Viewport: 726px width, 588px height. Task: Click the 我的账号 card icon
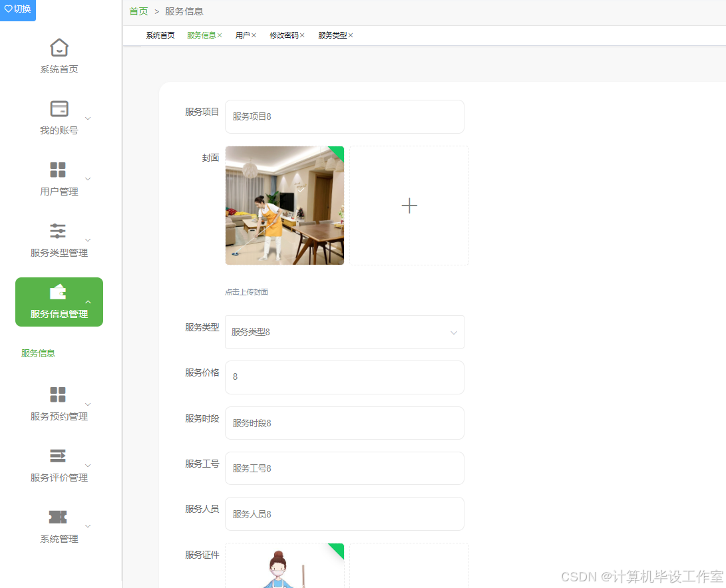coord(59,109)
